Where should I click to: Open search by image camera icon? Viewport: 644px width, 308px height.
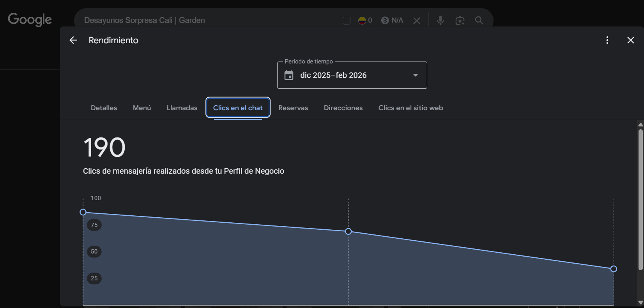point(460,20)
